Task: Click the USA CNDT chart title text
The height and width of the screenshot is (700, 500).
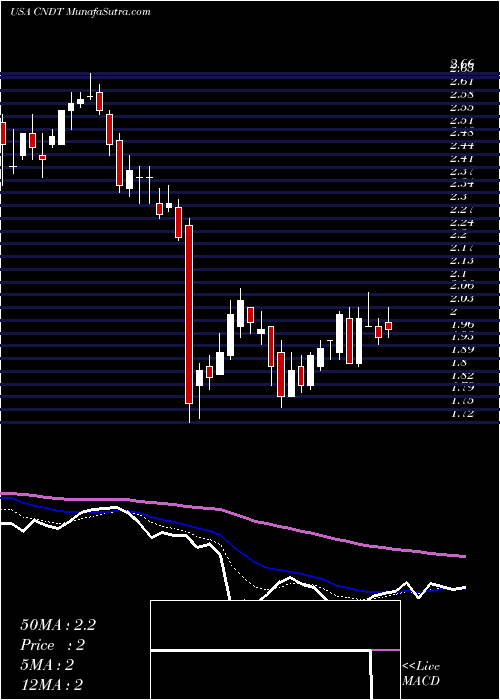Action: pyautogui.click(x=80, y=12)
